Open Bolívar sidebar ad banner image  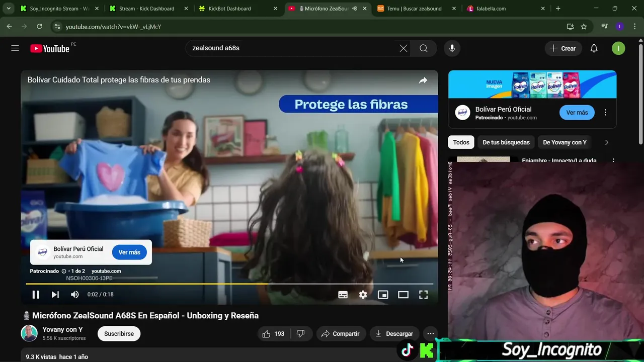532,84
